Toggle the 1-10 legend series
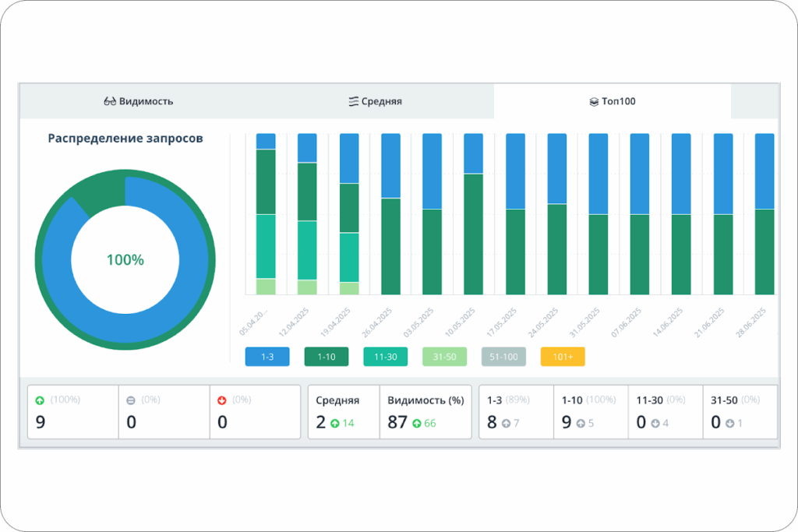The image size is (798, 532). (x=327, y=357)
